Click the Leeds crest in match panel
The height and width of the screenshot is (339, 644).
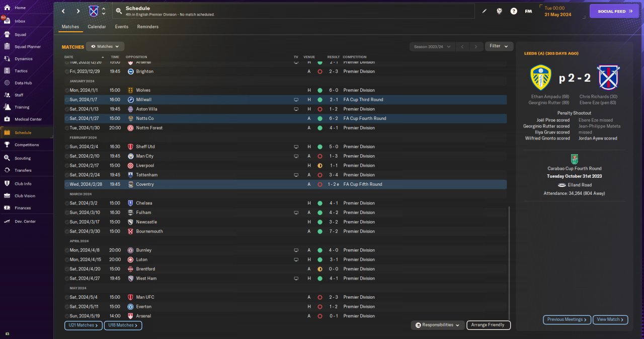541,78
